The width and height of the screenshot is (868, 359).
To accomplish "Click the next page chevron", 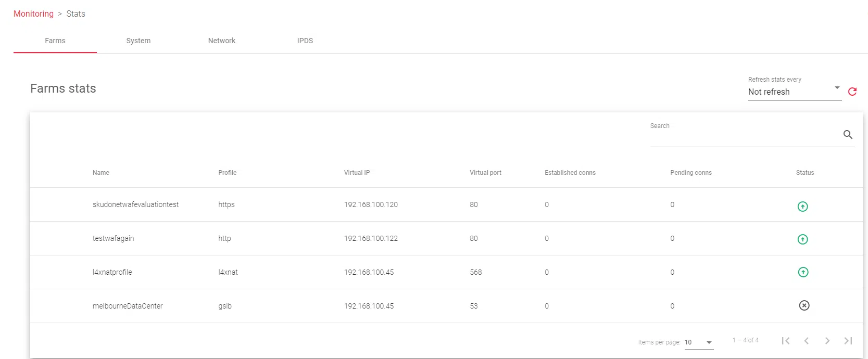I will 827,341.
